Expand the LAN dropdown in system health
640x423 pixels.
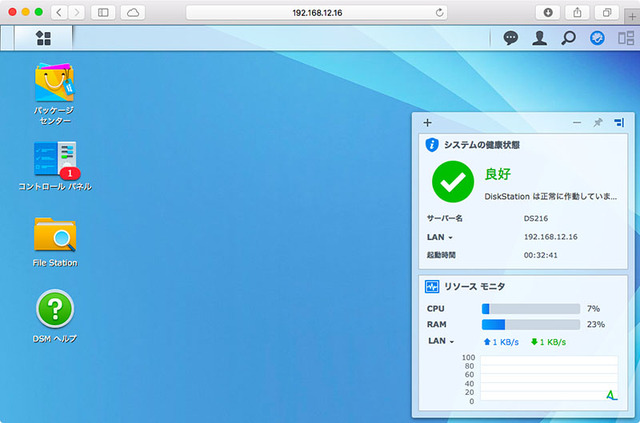[441, 237]
